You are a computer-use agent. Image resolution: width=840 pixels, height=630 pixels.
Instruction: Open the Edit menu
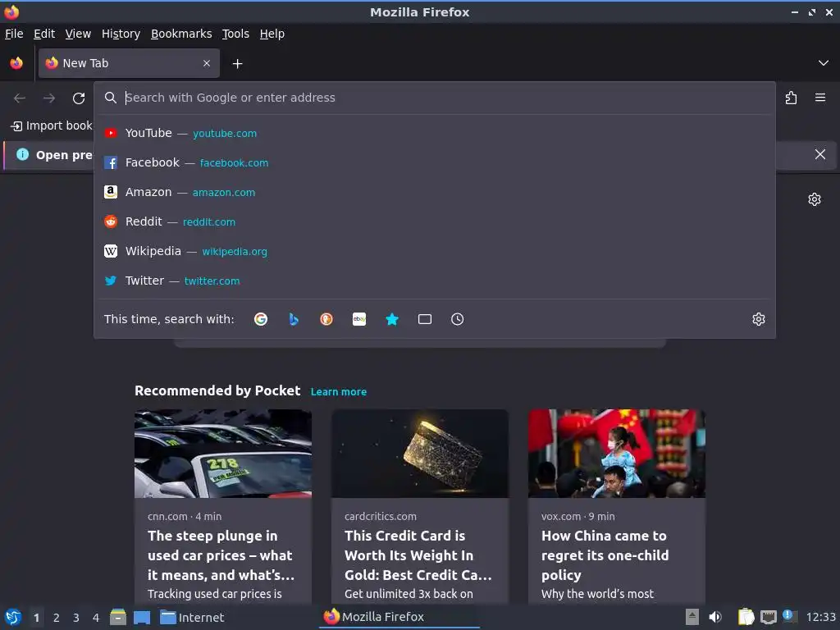[x=44, y=34]
